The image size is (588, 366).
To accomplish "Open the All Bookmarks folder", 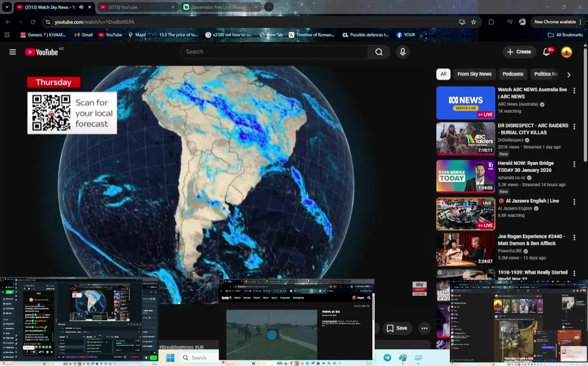I will pos(566,35).
